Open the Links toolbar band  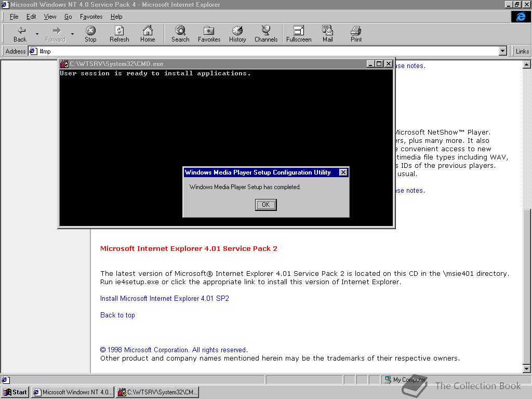pyautogui.click(x=522, y=51)
